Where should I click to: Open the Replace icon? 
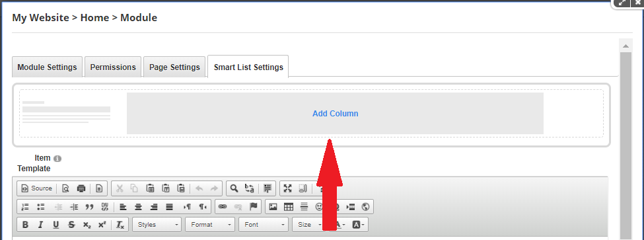(x=249, y=188)
